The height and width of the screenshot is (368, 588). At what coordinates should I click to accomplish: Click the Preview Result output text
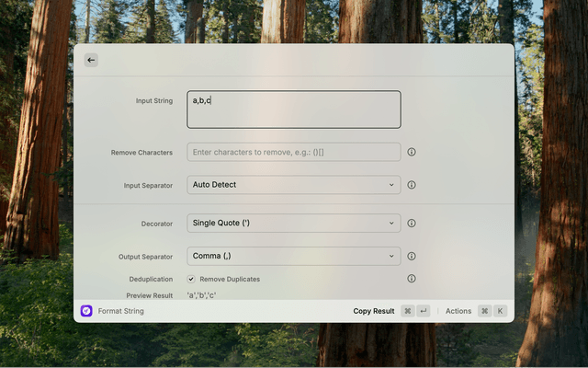coord(202,295)
